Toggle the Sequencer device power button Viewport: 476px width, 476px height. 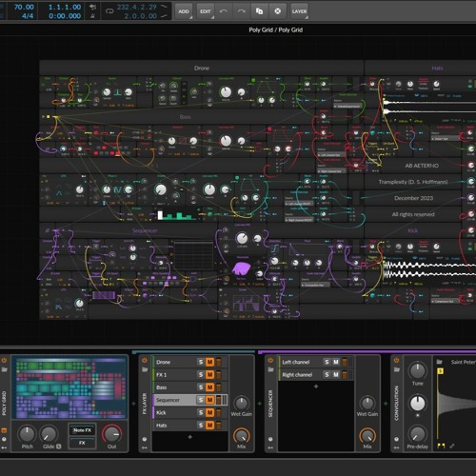click(x=270, y=361)
